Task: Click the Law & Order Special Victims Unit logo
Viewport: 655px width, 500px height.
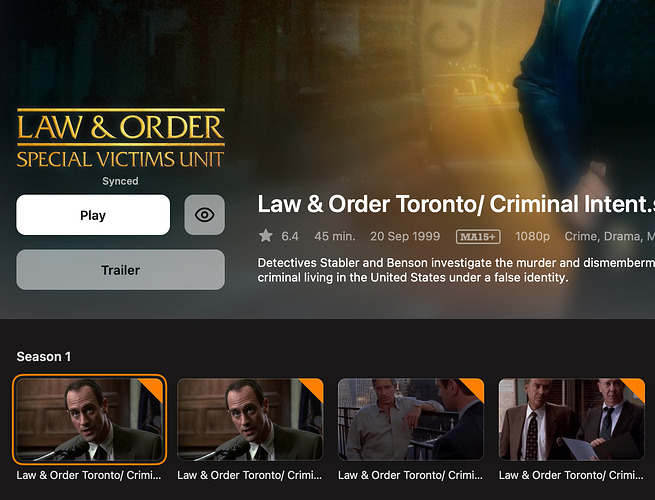Action: pos(120,138)
